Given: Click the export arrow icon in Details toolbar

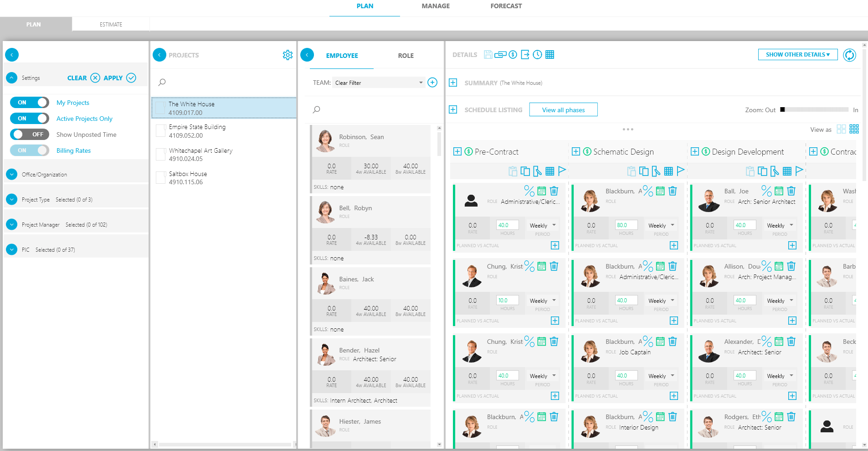Looking at the screenshot, I should click(x=525, y=55).
